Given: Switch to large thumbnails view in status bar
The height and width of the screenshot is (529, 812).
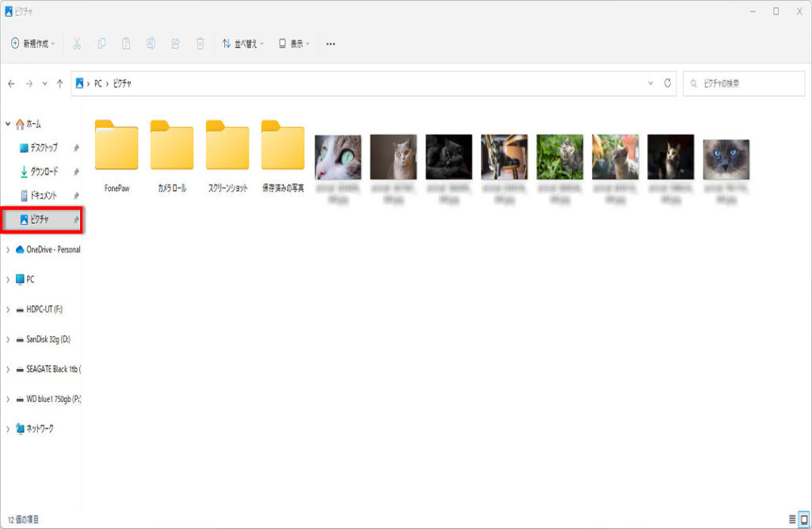Looking at the screenshot, I should click(x=803, y=519).
